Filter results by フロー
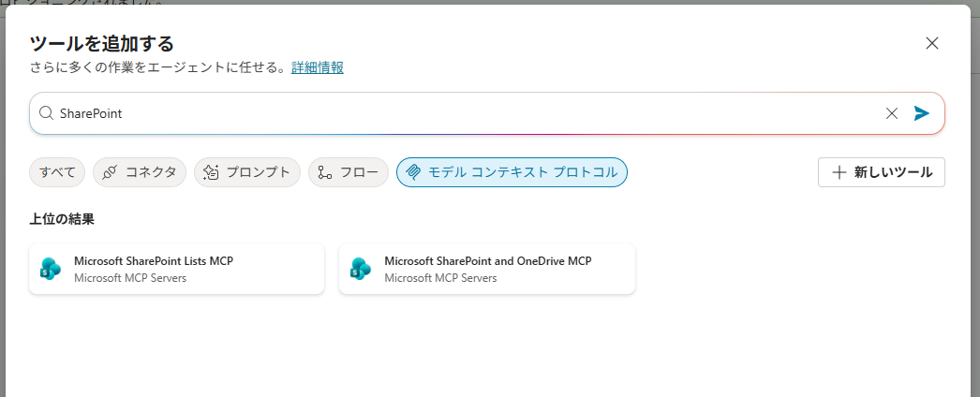The height and width of the screenshot is (397, 980). [349, 172]
